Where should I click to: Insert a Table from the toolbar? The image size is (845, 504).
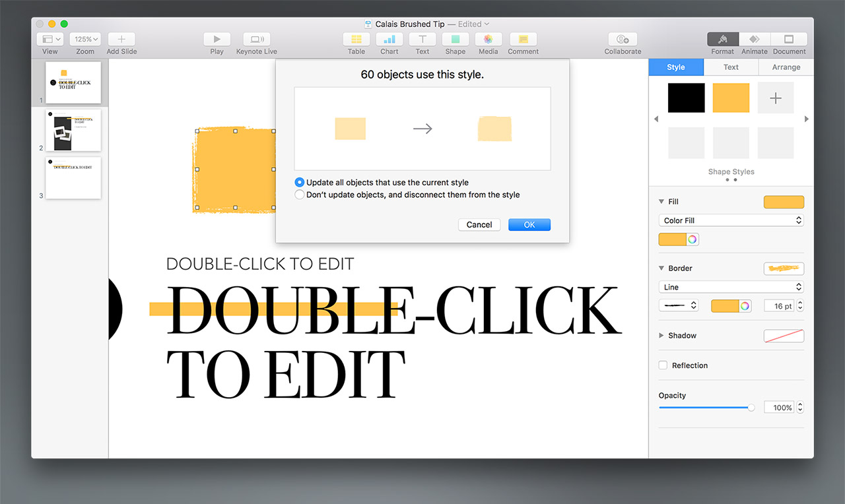356,40
